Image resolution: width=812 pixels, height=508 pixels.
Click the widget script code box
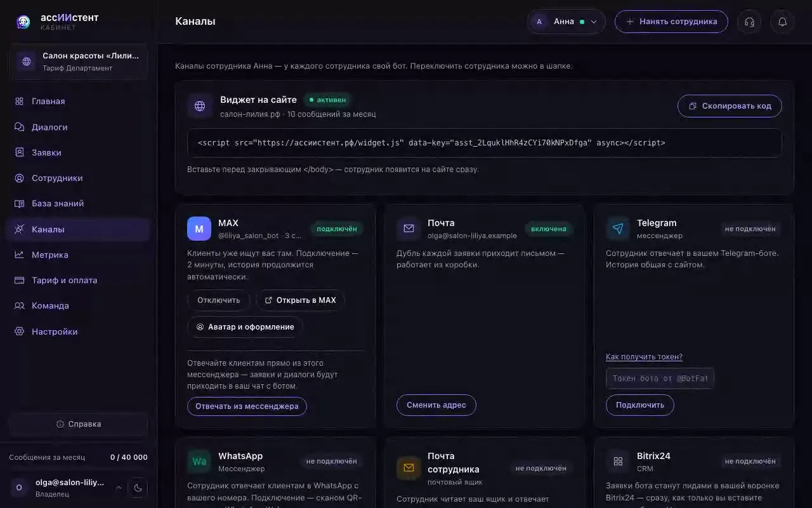[485, 143]
